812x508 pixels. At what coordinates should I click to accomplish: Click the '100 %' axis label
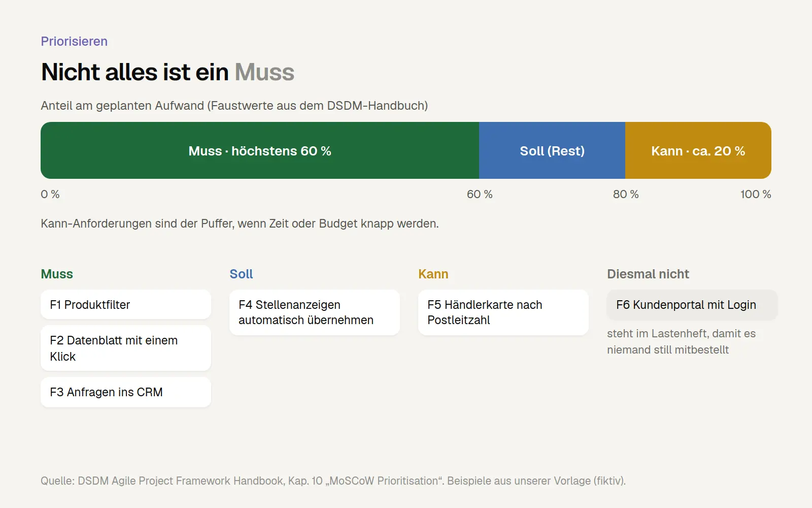pyautogui.click(x=756, y=194)
